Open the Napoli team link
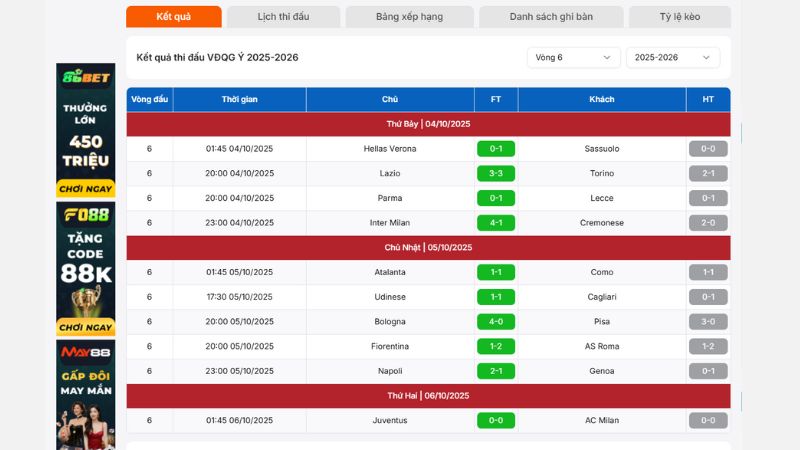 pos(390,371)
